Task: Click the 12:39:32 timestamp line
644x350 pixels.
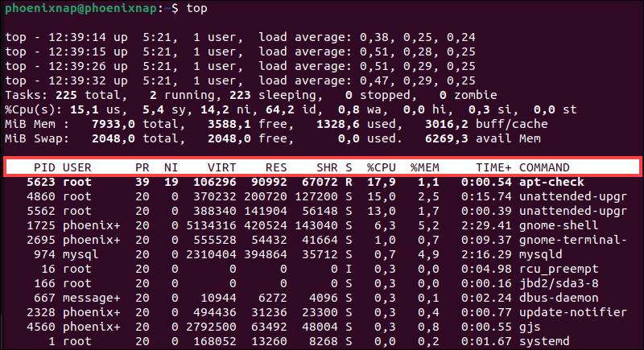Action: pos(240,80)
